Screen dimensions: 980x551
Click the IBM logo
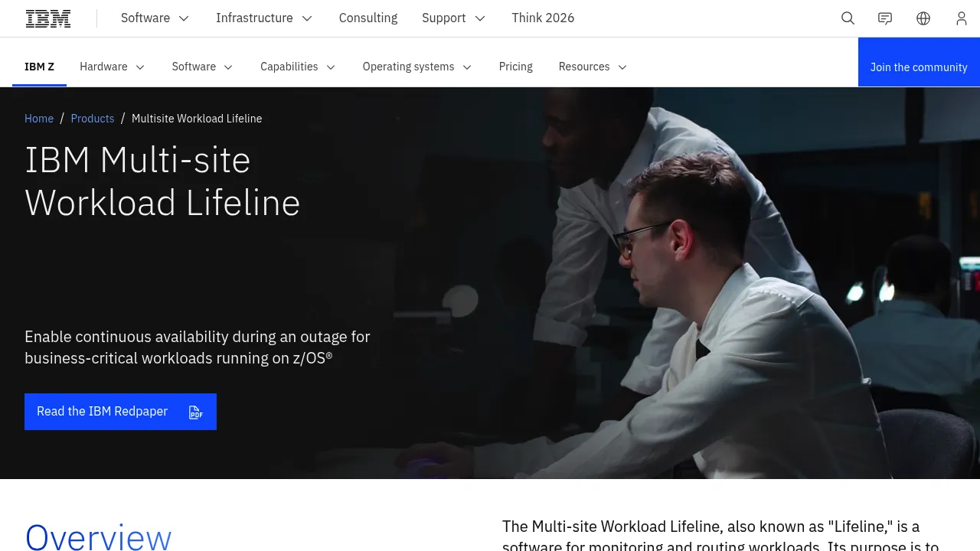(x=48, y=18)
